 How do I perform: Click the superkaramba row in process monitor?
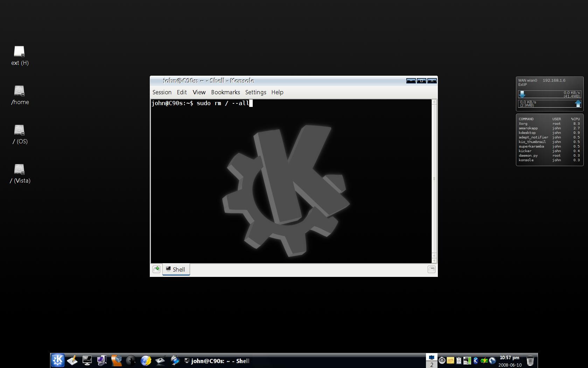click(x=549, y=146)
